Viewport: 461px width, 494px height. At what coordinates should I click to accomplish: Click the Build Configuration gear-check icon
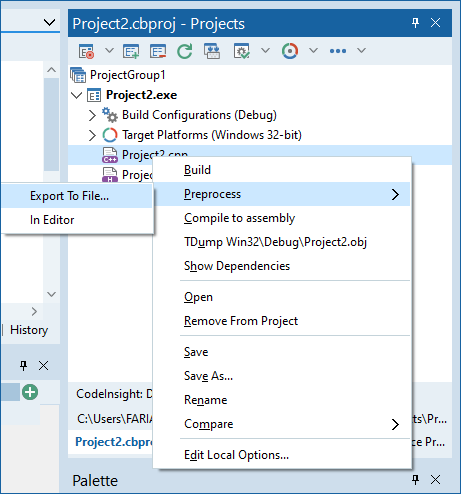coord(242,51)
